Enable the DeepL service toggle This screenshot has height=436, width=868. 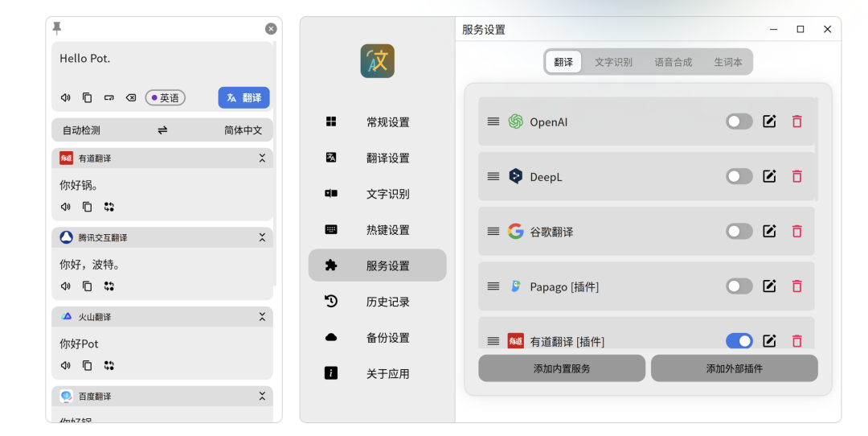[739, 176]
